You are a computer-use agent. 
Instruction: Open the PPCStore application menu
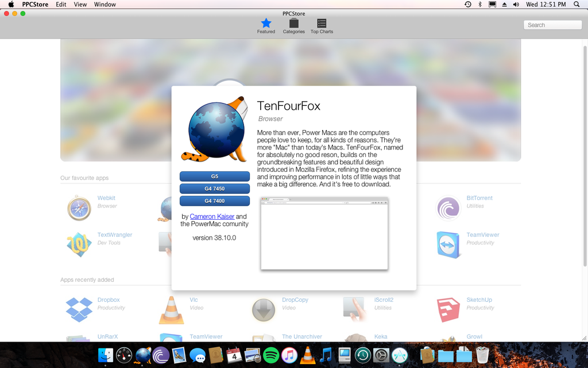[35, 5]
